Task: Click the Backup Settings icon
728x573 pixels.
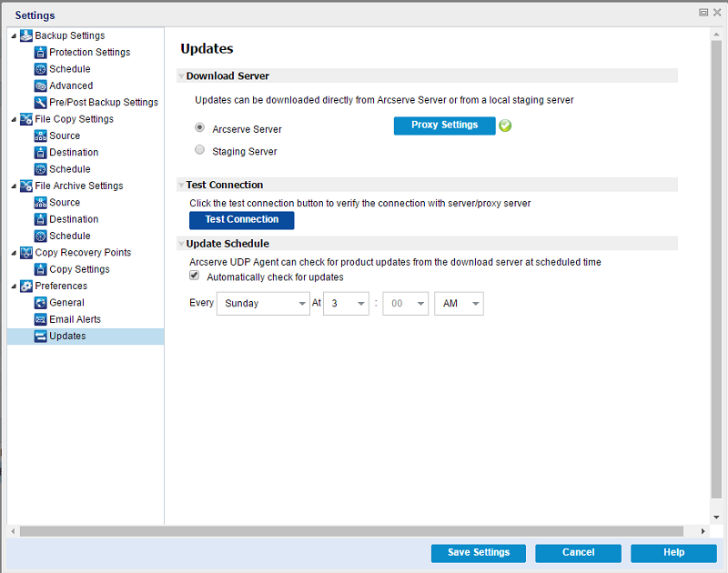Action: [x=26, y=35]
